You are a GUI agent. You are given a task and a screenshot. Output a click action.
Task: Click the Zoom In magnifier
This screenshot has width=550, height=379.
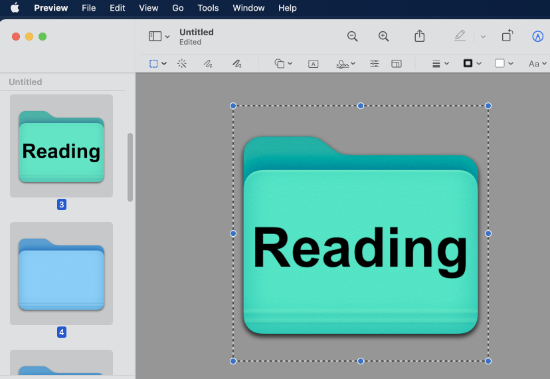tap(383, 36)
